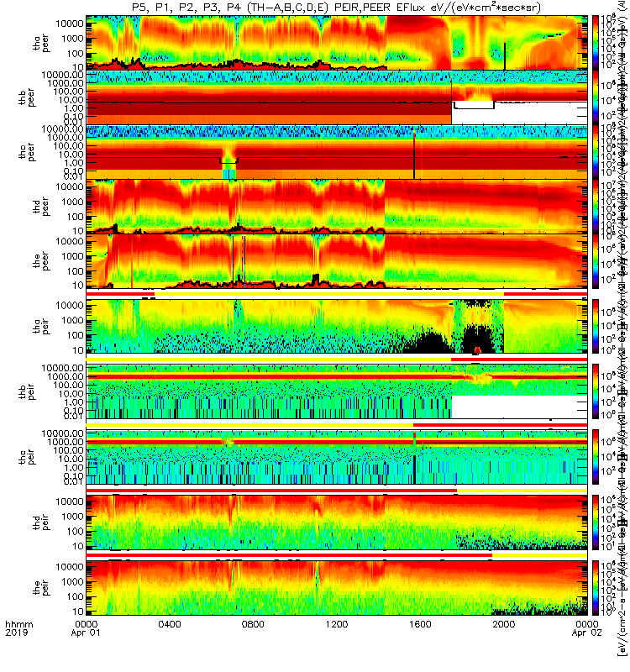The image size is (630, 672).
Task: Select the 'thb peir' y-axis label
Action: coord(28,391)
